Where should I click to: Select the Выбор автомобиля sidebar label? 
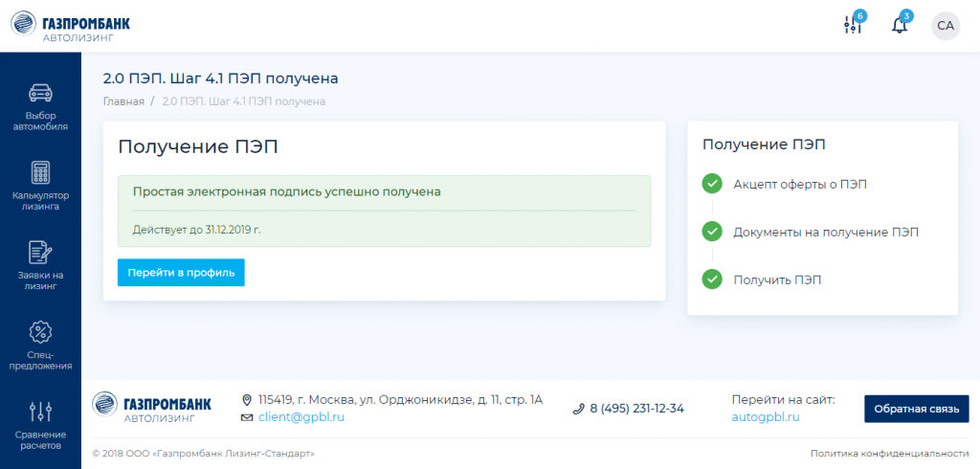tap(40, 122)
